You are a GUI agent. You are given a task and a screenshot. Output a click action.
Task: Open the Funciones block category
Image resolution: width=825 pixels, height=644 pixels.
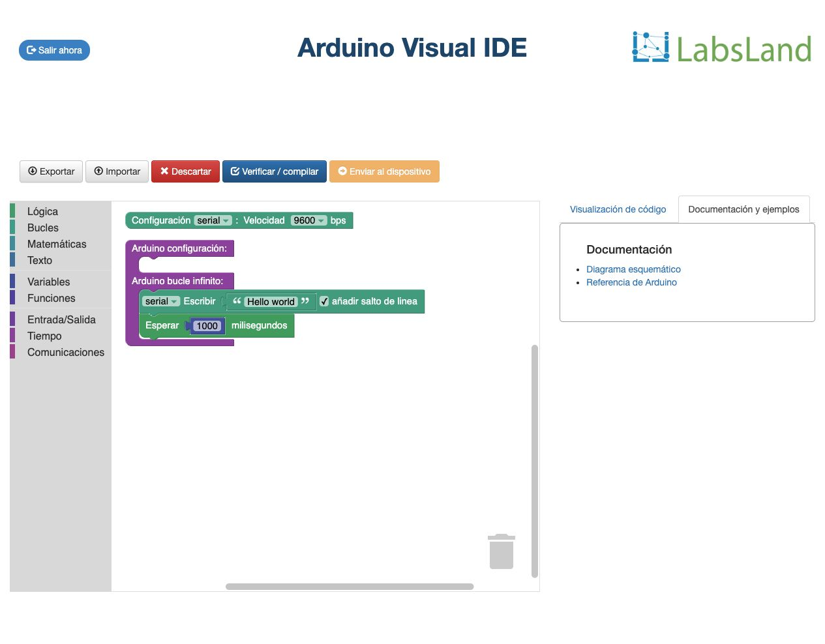coord(61,298)
